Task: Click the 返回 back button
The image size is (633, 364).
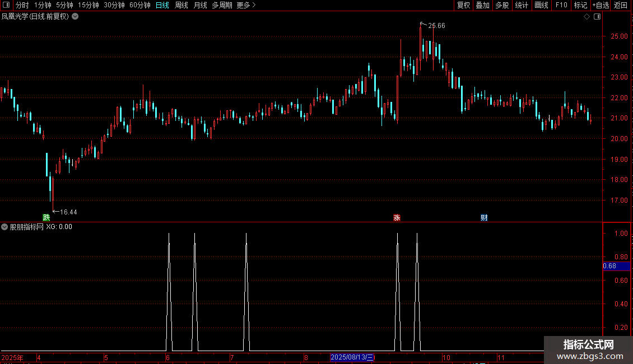Action: coord(621,5)
